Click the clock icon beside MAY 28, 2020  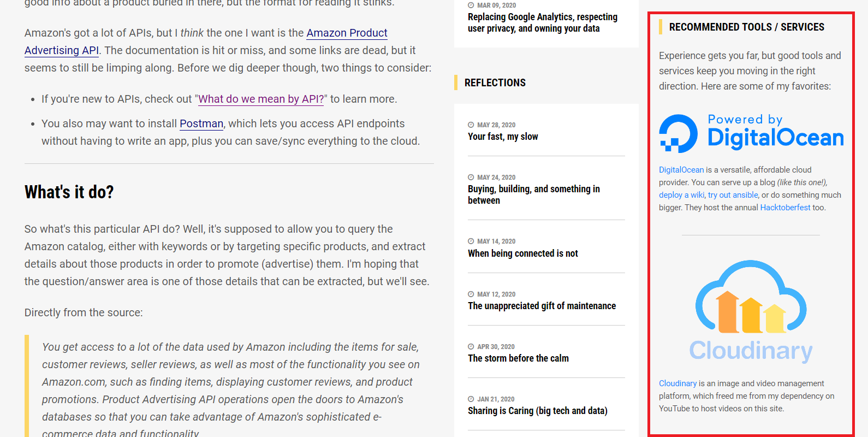(x=471, y=125)
